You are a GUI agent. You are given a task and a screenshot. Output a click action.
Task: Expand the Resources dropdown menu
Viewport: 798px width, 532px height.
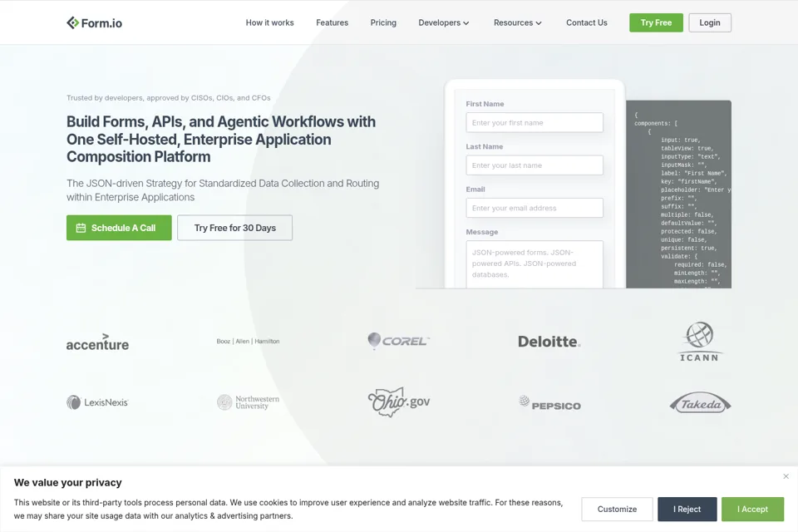pyautogui.click(x=518, y=23)
